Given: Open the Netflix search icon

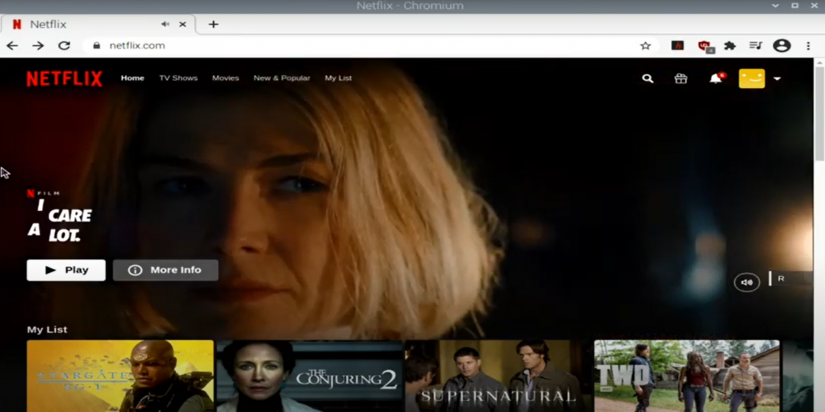Looking at the screenshot, I should (647, 78).
